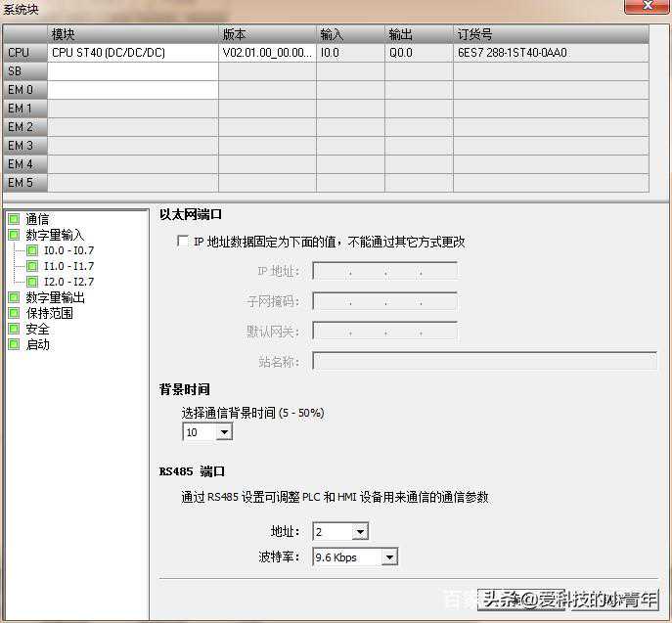The image size is (672, 623).
Task: Click the empty EM 0 module cell
Action: [x=133, y=90]
